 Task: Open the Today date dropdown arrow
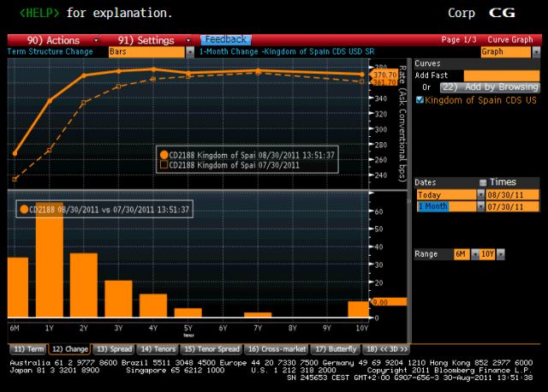coord(481,194)
